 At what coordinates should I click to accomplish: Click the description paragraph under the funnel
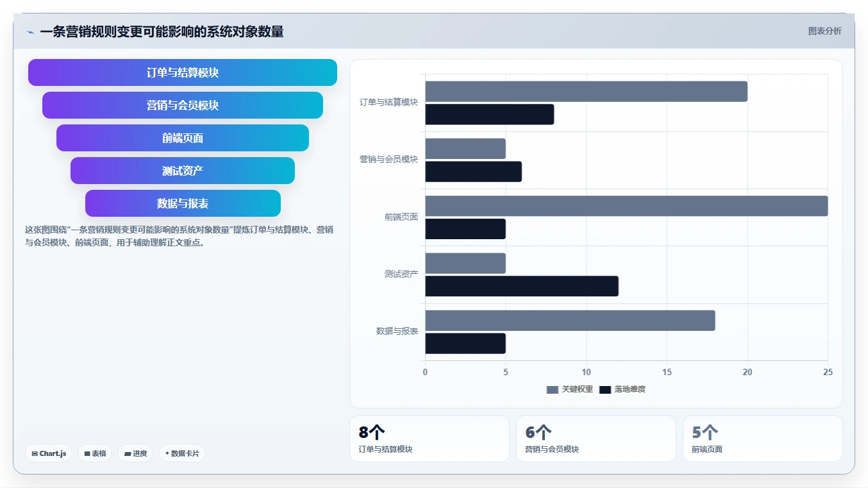pos(179,236)
